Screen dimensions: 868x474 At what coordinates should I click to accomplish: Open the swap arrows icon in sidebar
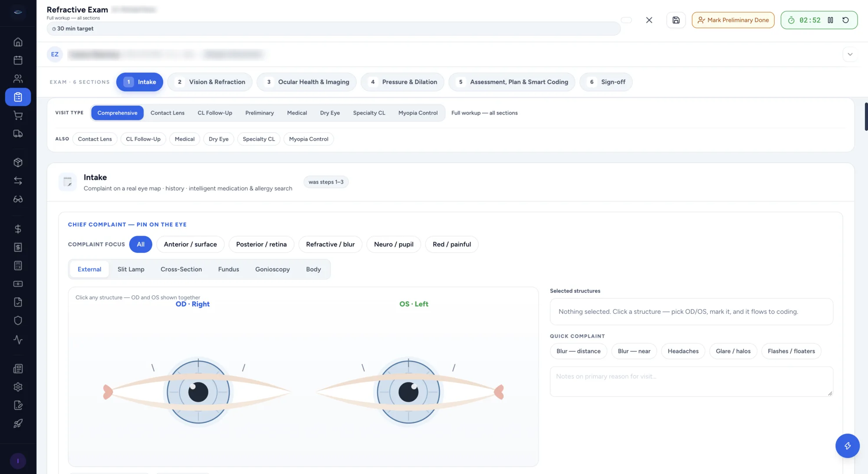tap(18, 181)
